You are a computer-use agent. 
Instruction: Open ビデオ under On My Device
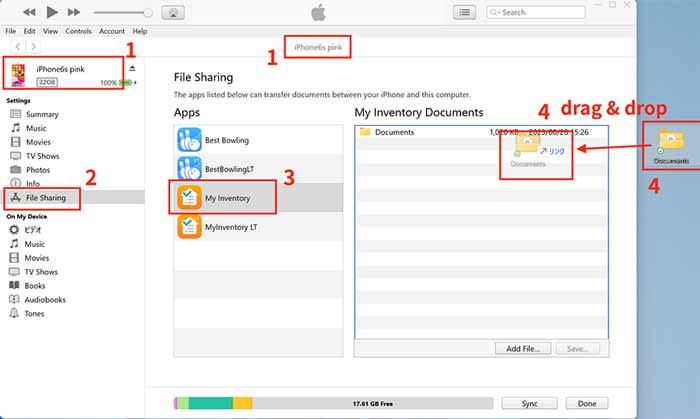33,230
